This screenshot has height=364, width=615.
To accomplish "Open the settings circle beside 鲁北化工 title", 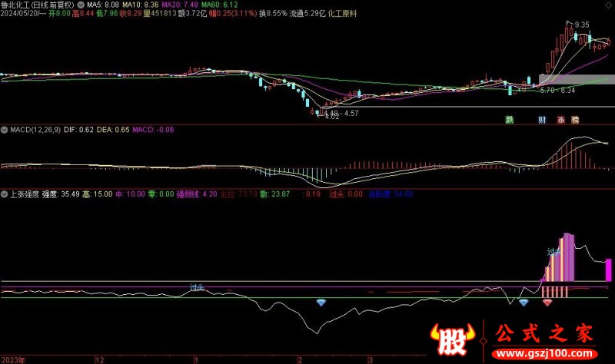I will (81, 5).
